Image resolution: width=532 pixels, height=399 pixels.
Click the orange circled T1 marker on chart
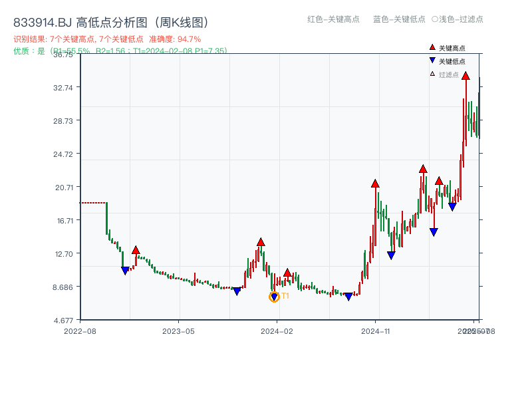pos(273,297)
